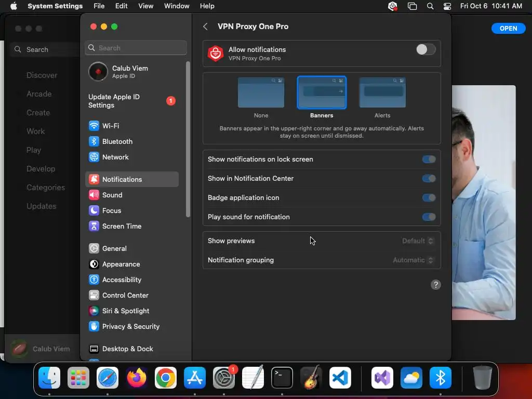Open Launchpad from the Dock

click(78, 378)
